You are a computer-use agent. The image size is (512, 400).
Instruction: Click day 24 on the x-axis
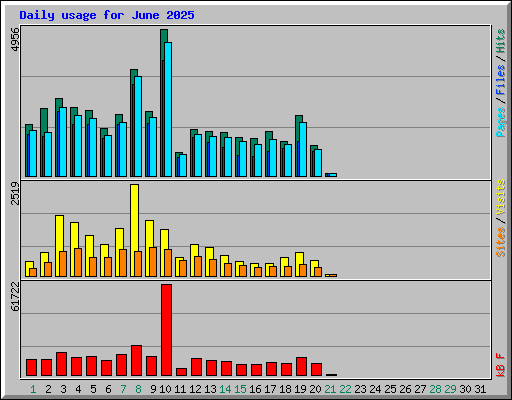pos(375,389)
